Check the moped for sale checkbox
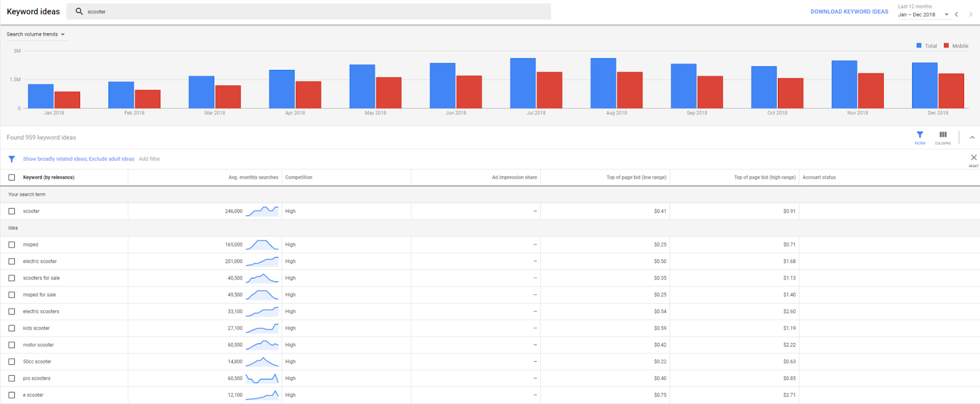980x404 pixels. [x=12, y=295]
